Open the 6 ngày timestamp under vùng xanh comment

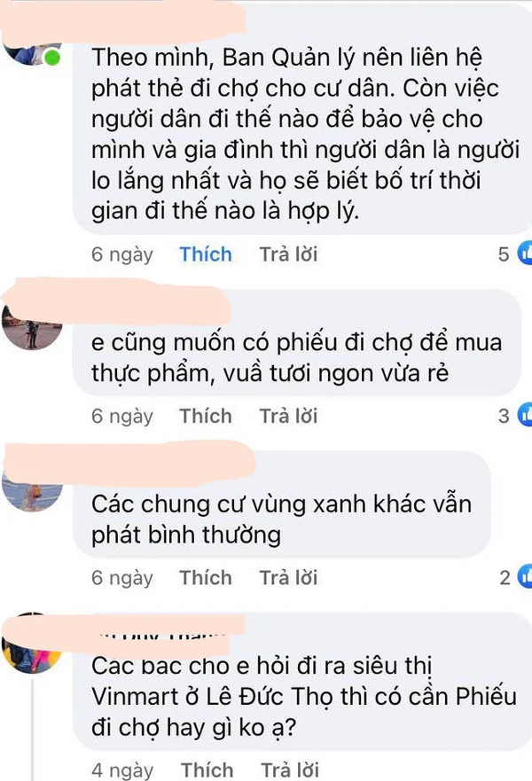(122, 578)
